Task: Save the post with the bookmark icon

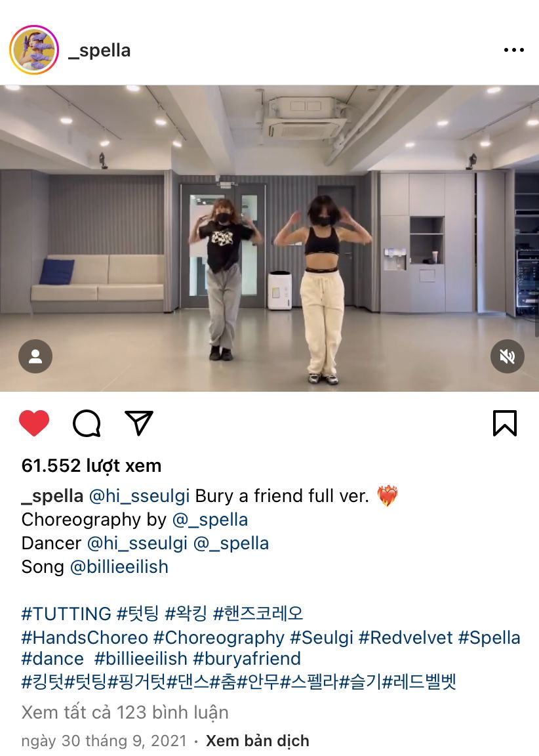Action: [505, 423]
